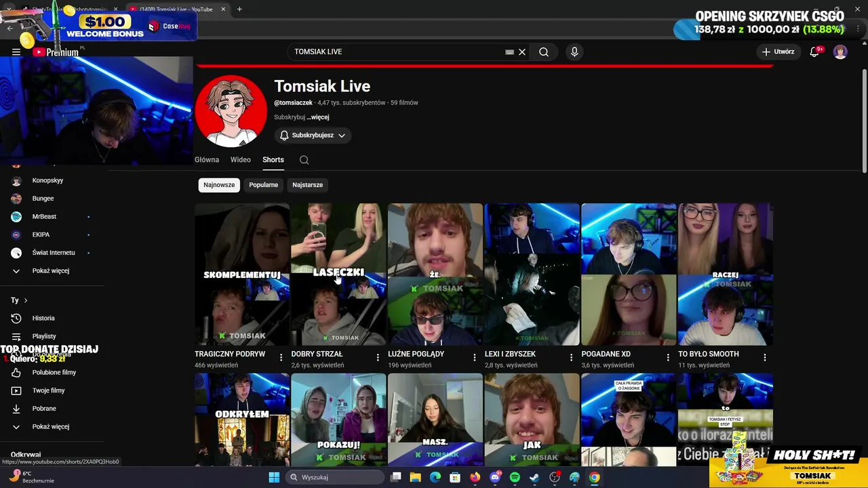Open Windows Start menu
Screen dimensions: 868x488
[x=274, y=477]
